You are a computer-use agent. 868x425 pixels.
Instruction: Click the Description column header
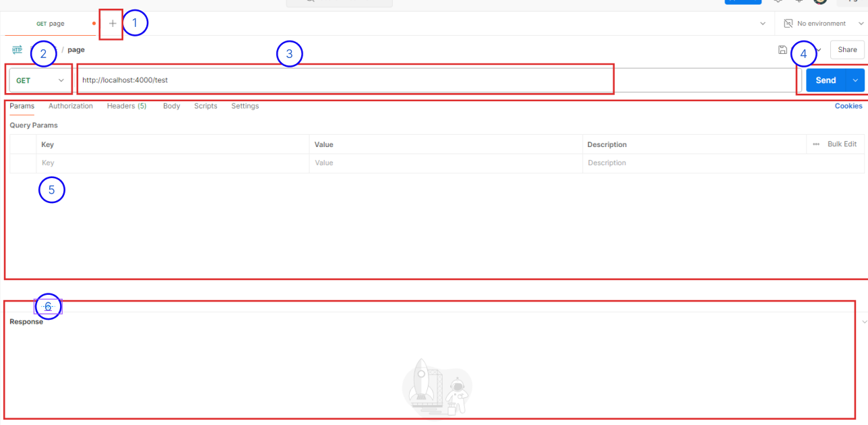(x=694, y=144)
